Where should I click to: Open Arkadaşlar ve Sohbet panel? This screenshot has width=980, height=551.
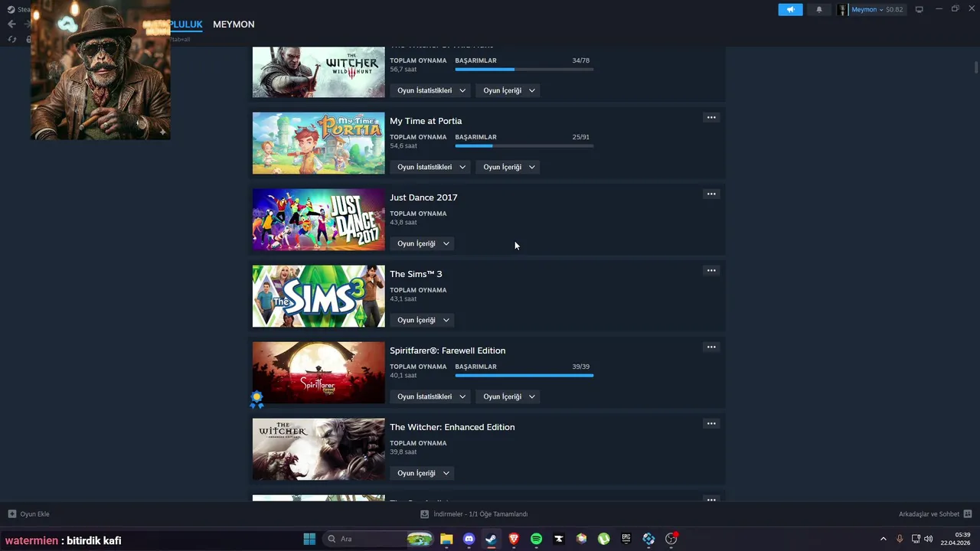click(x=935, y=514)
